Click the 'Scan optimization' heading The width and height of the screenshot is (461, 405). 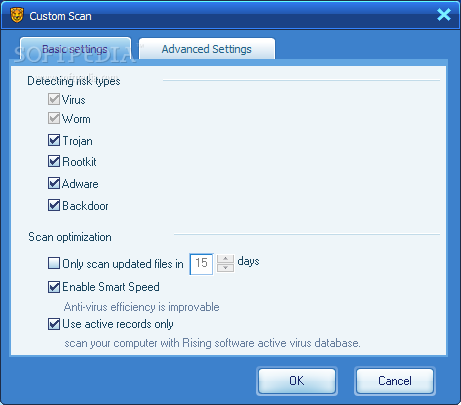[70, 237]
